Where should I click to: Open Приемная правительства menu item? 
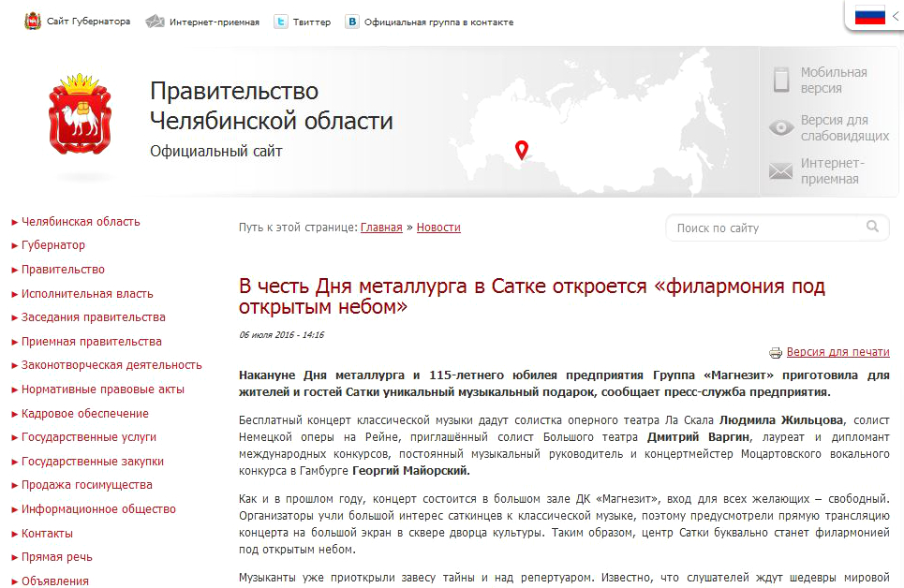tap(91, 341)
